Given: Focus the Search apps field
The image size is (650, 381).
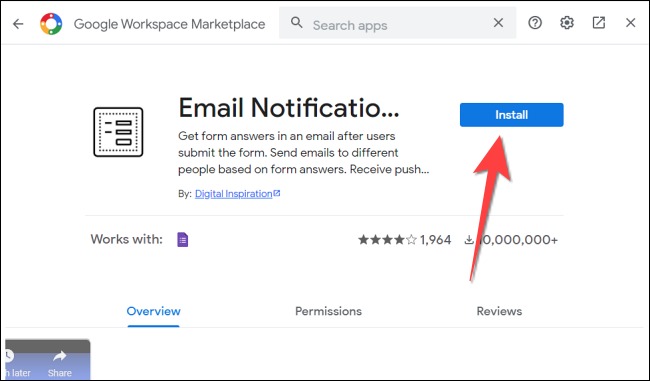Looking at the screenshot, I should (398, 23).
